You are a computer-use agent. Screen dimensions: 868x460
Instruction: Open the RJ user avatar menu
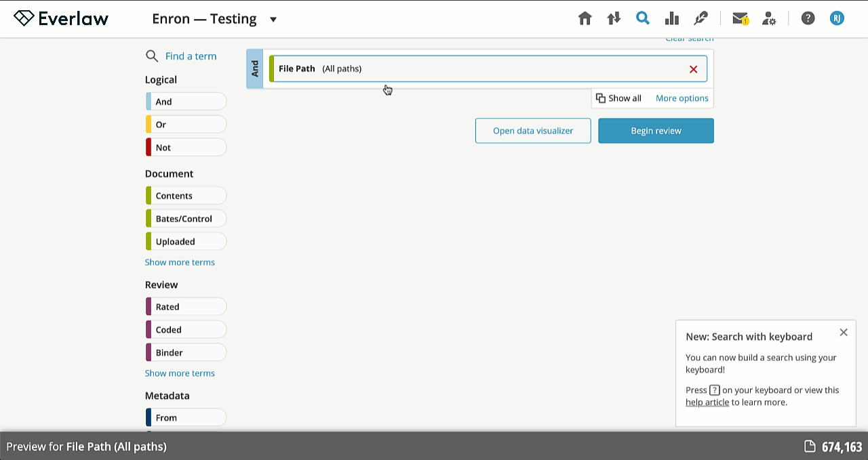[x=837, y=18]
